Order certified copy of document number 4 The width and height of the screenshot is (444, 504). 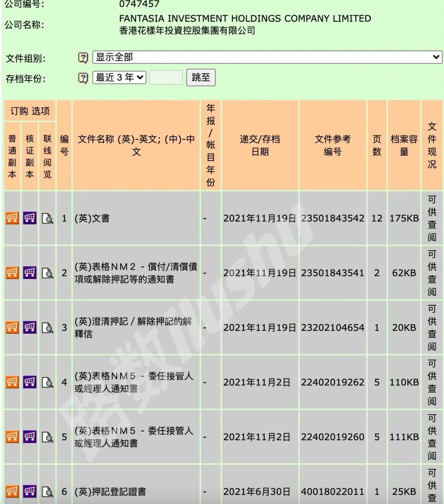[x=30, y=382]
